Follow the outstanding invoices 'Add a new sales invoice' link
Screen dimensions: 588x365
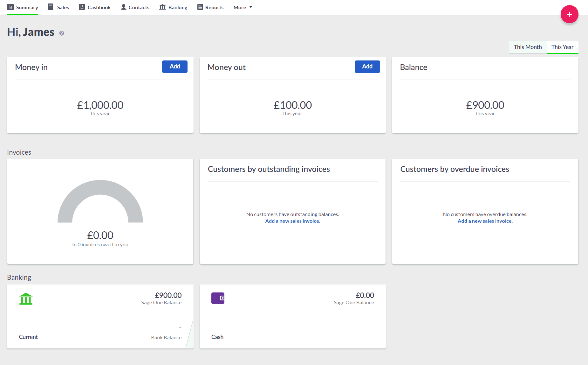click(x=292, y=221)
